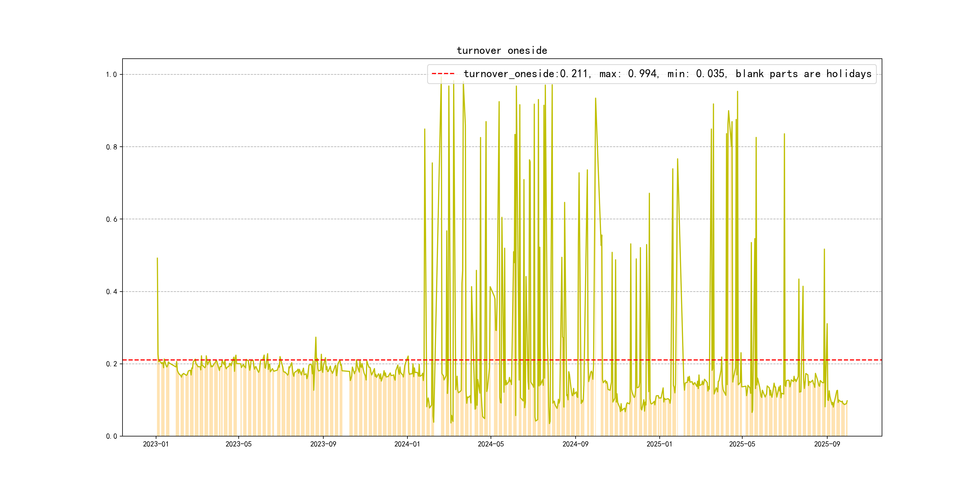The width and height of the screenshot is (980, 490).
Task: Click the chart title 'turnover oneside'
Action: pyautogui.click(x=502, y=51)
